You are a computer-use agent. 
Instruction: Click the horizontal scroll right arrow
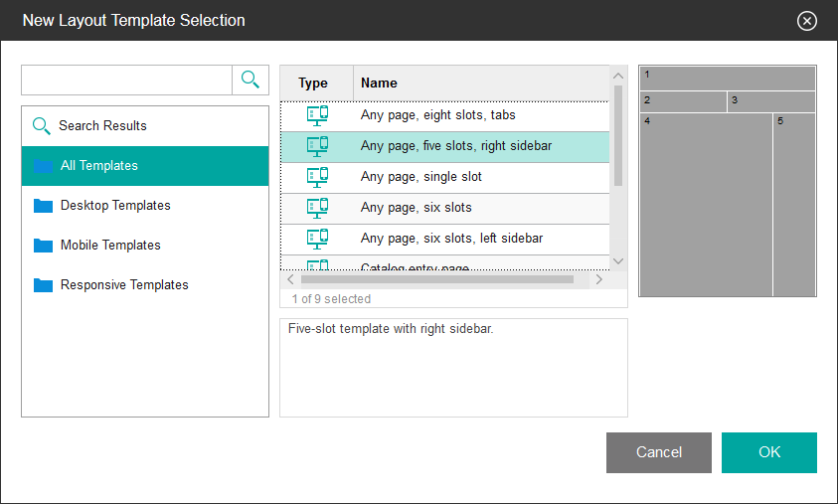point(598,280)
